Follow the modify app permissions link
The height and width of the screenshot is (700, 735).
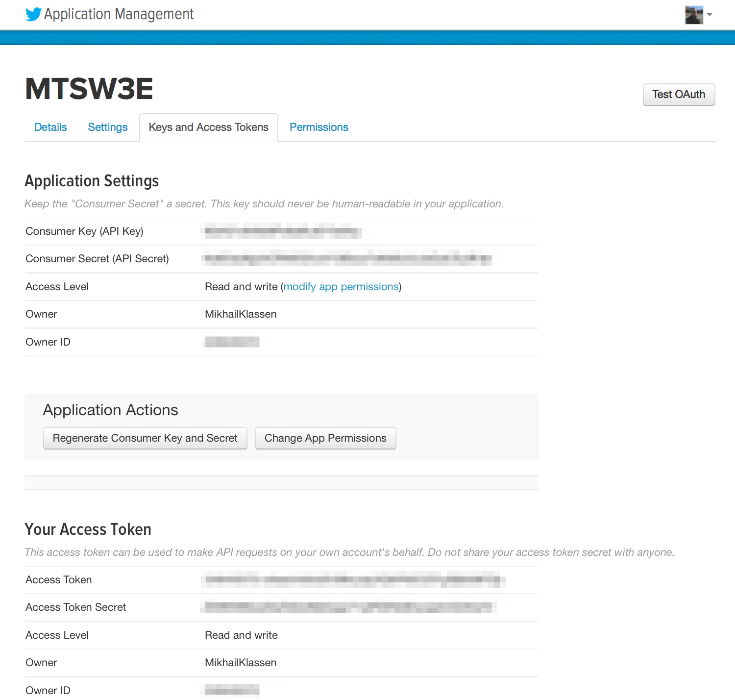[x=341, y=287]
